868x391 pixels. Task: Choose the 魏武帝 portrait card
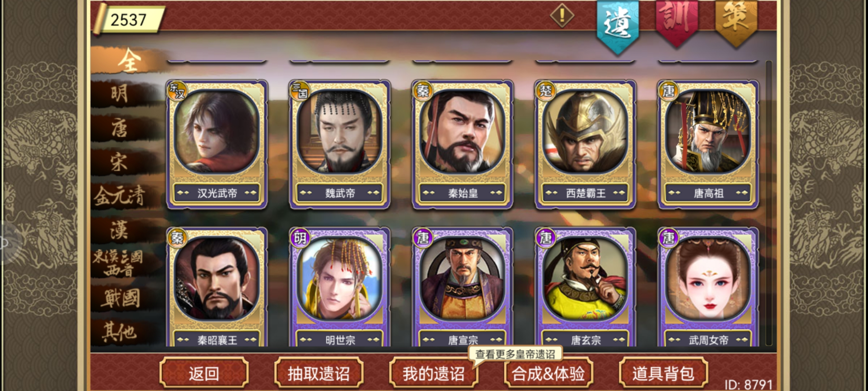pyautogui.click(x=340, y=144)
